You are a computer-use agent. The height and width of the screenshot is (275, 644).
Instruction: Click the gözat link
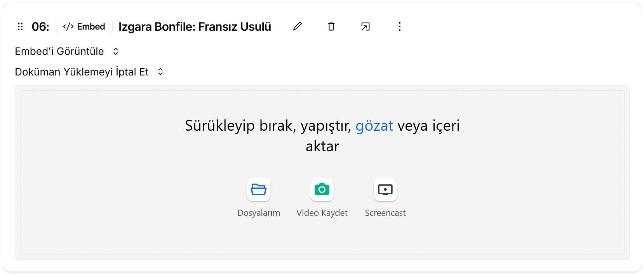pyautogui.click(x=374, y=126)
